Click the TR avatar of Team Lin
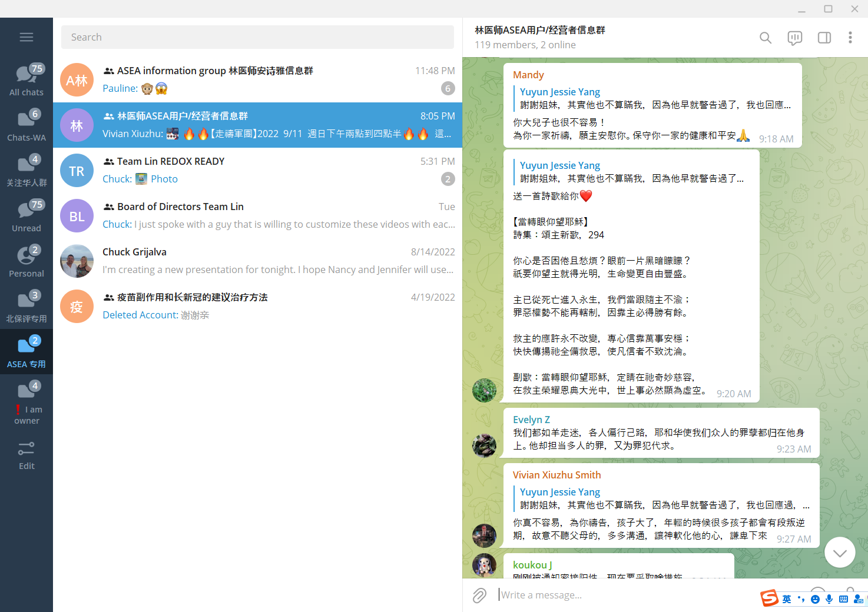The width and height of the screenshot is (868, 612). pos(77,171)
